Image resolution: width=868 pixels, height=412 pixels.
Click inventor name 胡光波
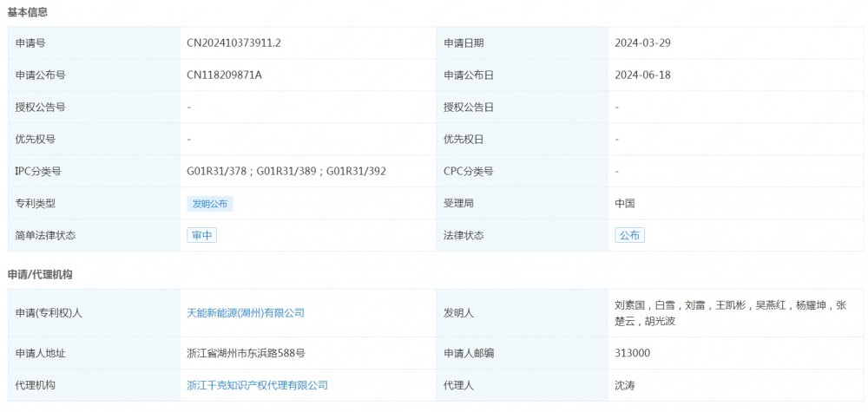coord(659,321)
